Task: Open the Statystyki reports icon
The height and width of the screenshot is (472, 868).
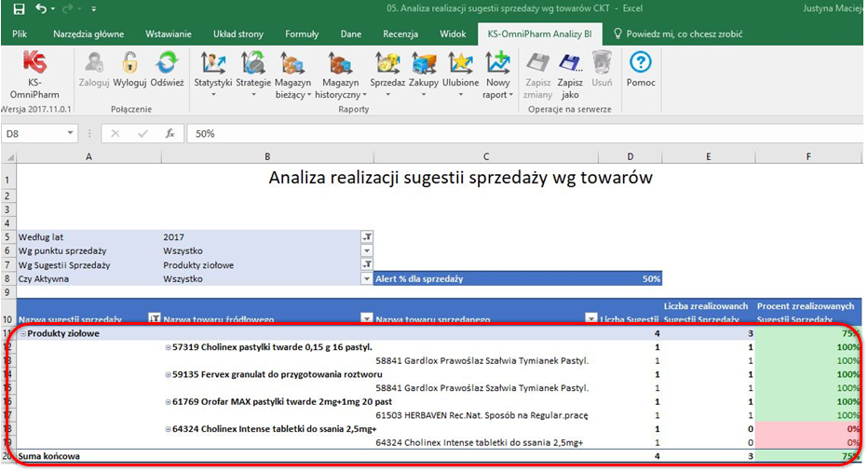Action: pyautogui.click(x=212, y=62)
